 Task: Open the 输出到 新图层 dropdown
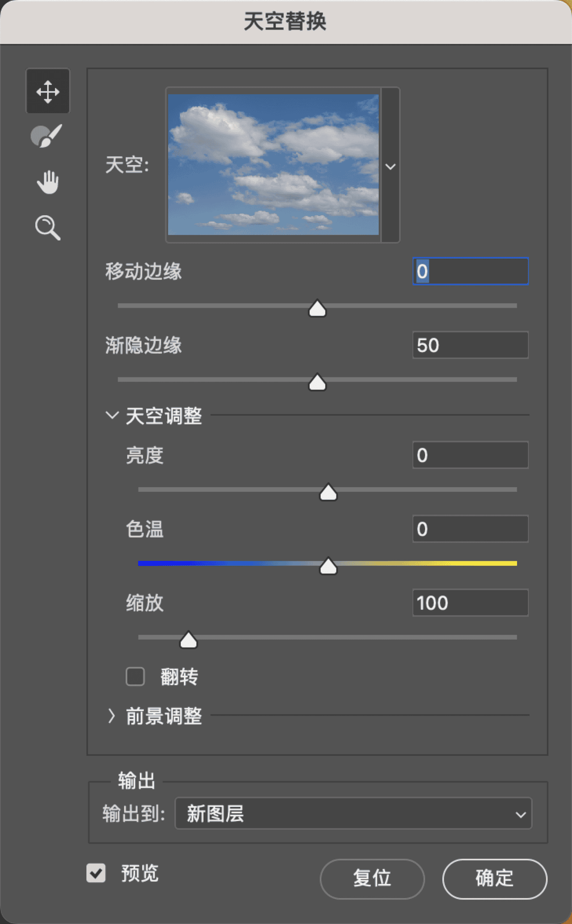[353, 814]
